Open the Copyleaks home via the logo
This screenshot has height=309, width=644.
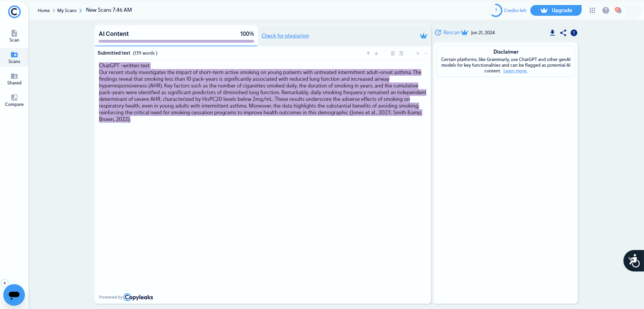[14, 12]
